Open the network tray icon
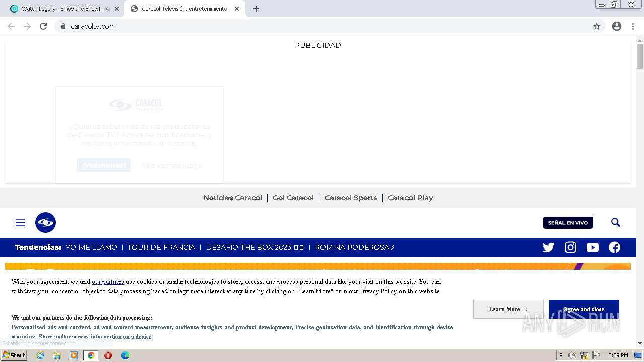Image resolution: width=644 pixels, height=362 pixels. [584, 355]
